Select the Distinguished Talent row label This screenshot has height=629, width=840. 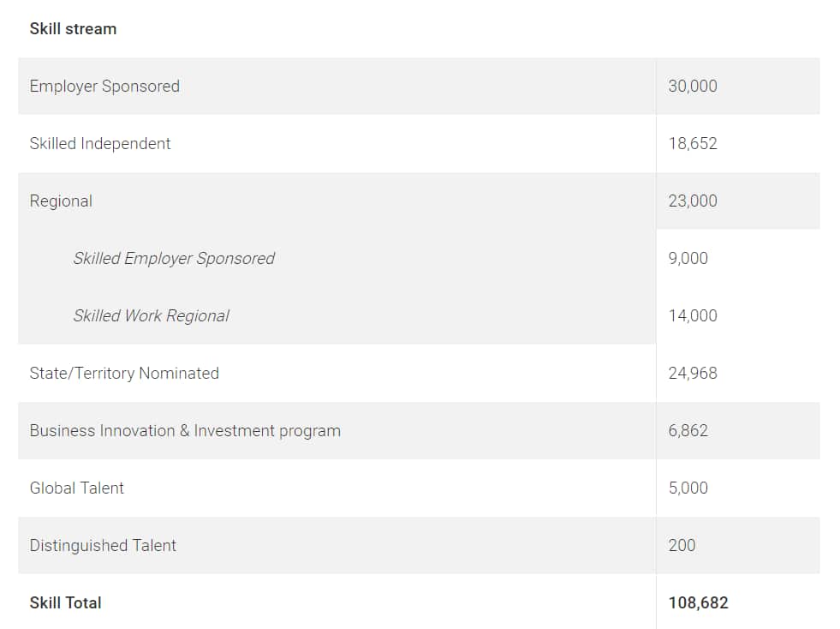(x=103, y=546)
